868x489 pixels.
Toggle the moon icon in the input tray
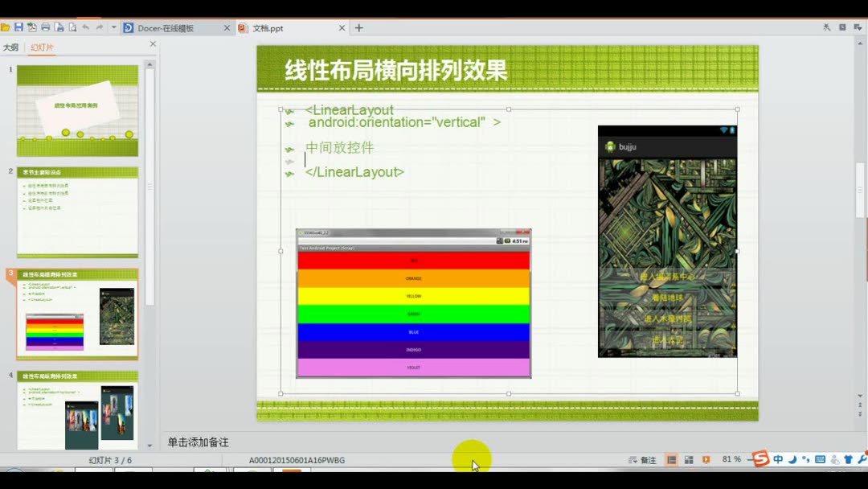[x=794, y=458]
